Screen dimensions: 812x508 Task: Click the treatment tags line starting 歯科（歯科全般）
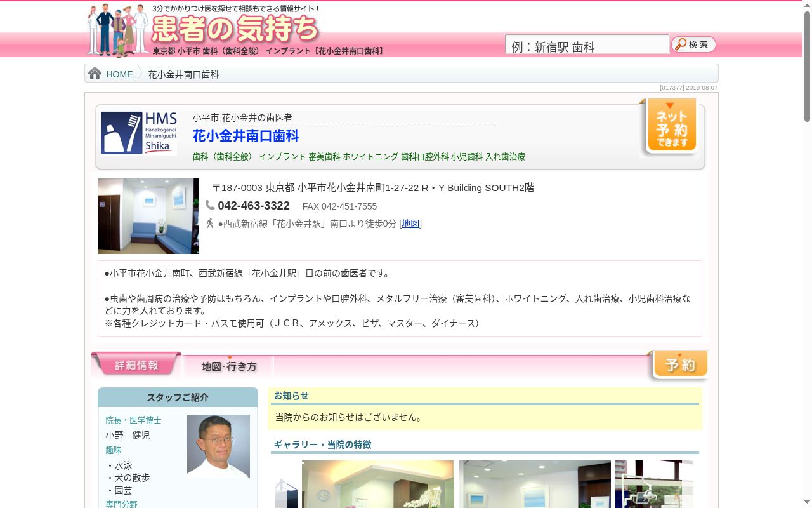click(x=358, y=156)
